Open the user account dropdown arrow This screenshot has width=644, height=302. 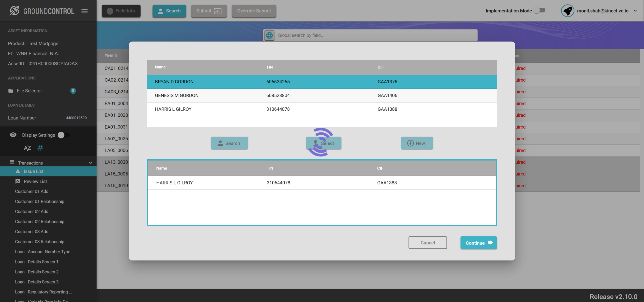[x=635, y=11]
